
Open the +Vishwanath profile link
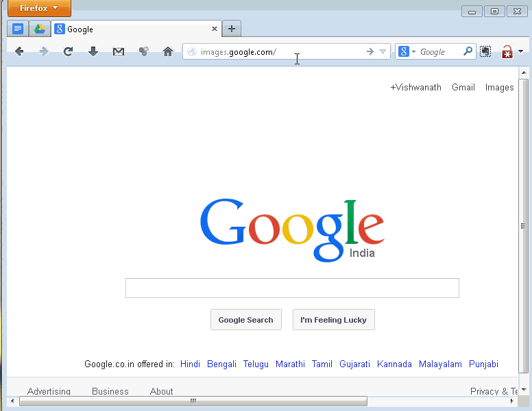pos(415,87)
